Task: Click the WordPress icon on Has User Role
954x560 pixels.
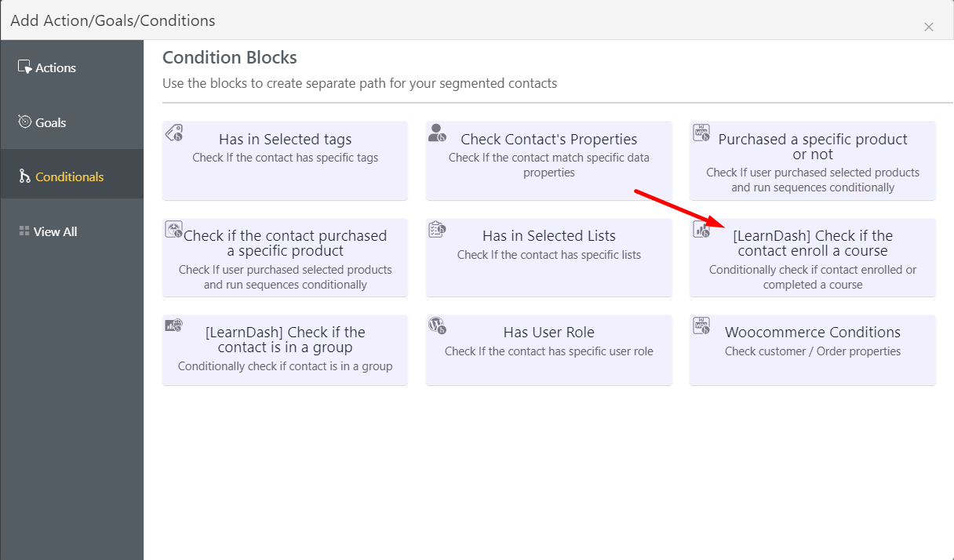Action: click(437, 325)
